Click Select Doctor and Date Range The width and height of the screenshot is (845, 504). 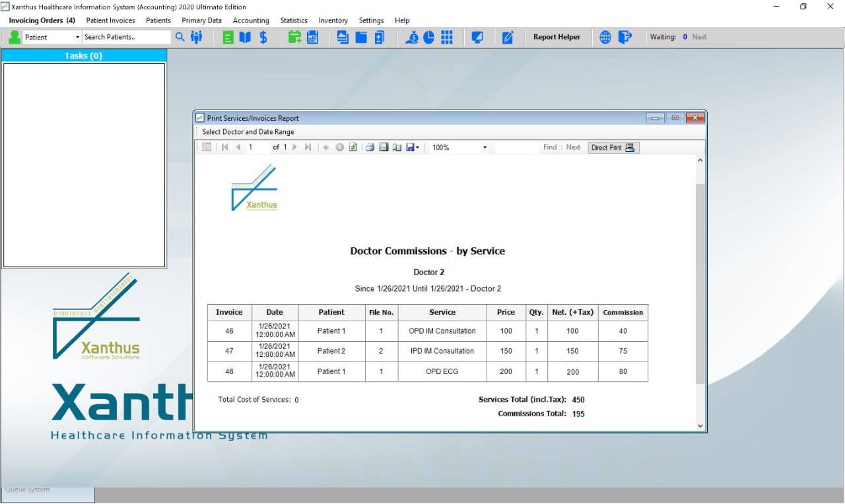[x=248, y=132]
